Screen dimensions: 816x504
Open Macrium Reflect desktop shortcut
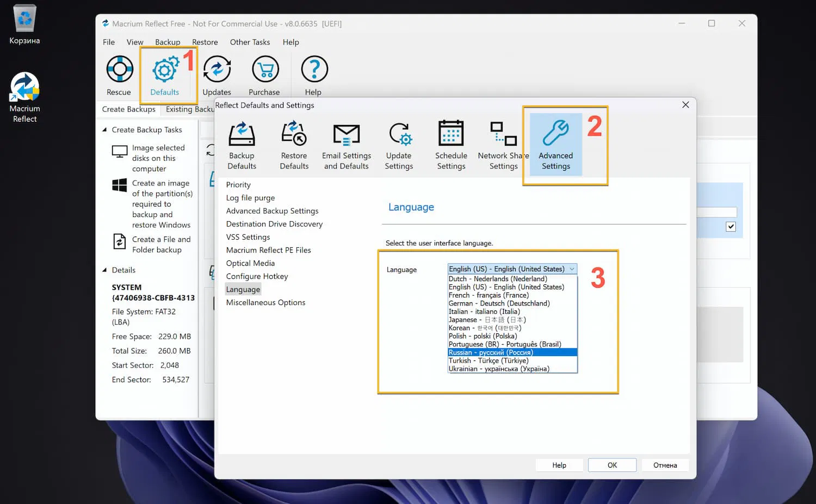[x=25, y=97]
